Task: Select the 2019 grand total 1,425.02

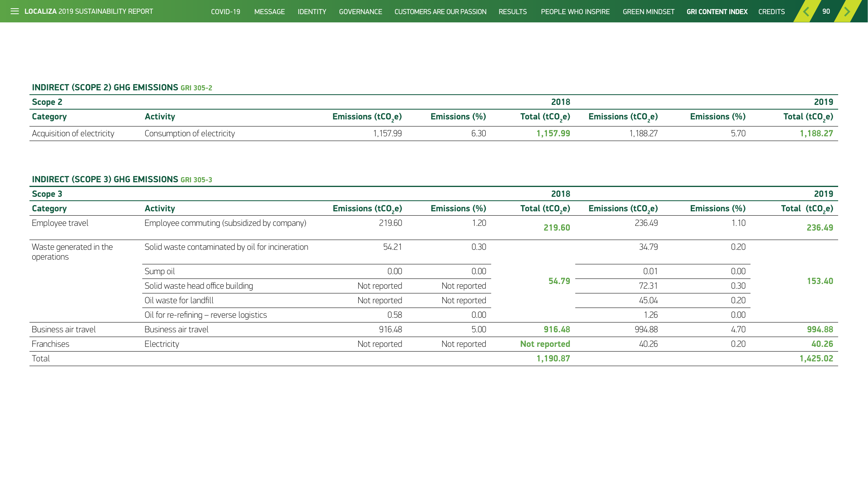Action: (x=817, y=359)
